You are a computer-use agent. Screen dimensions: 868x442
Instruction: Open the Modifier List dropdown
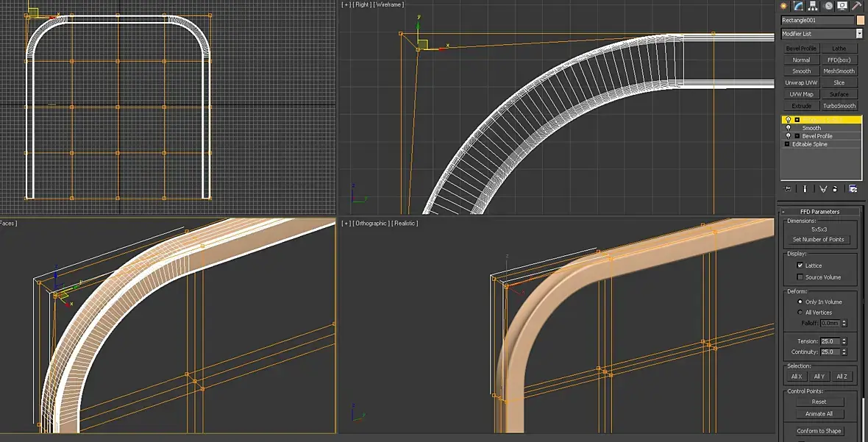tap(858, 34)
